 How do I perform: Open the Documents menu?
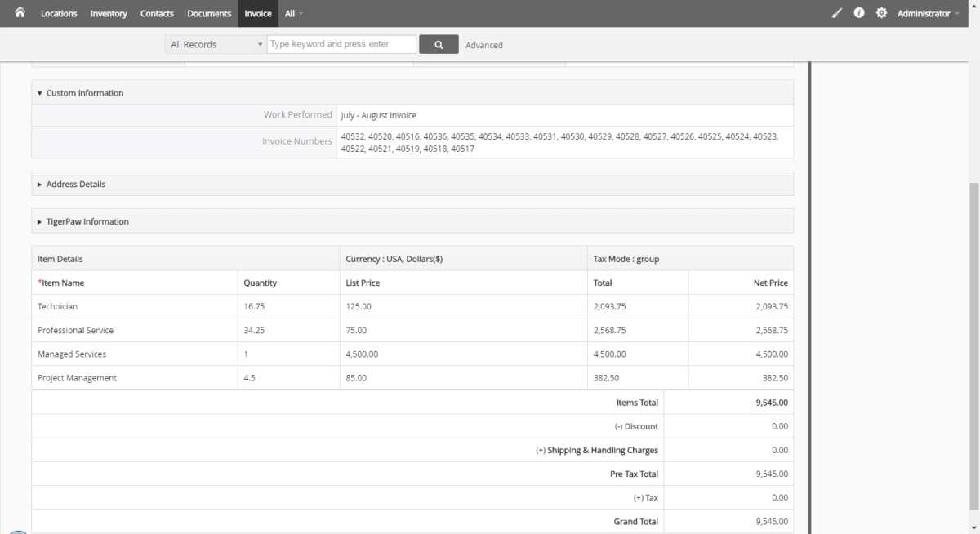click(209, 13)
